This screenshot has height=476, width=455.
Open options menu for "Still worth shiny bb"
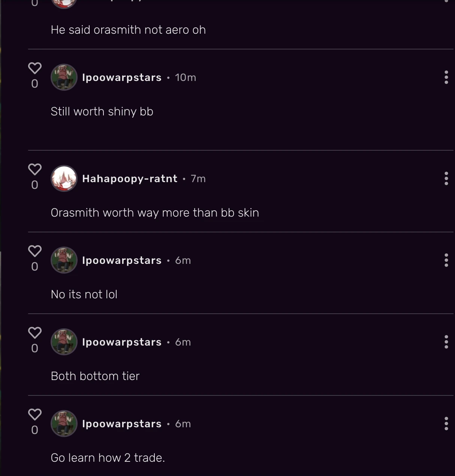tap(446, 77)
